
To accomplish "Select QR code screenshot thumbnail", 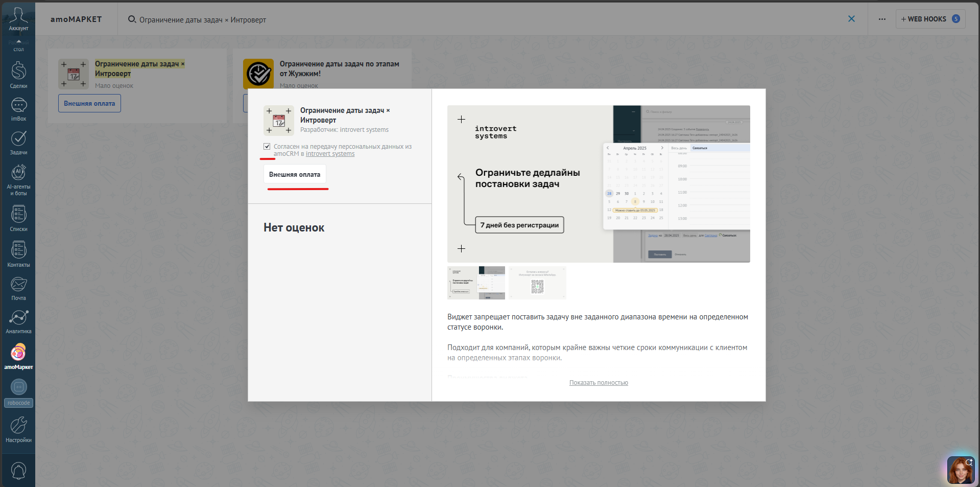I will (537, 283).
